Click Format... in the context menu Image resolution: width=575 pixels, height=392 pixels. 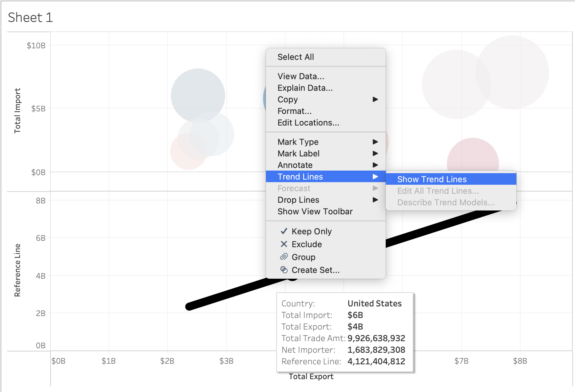(x=294, y=111)
